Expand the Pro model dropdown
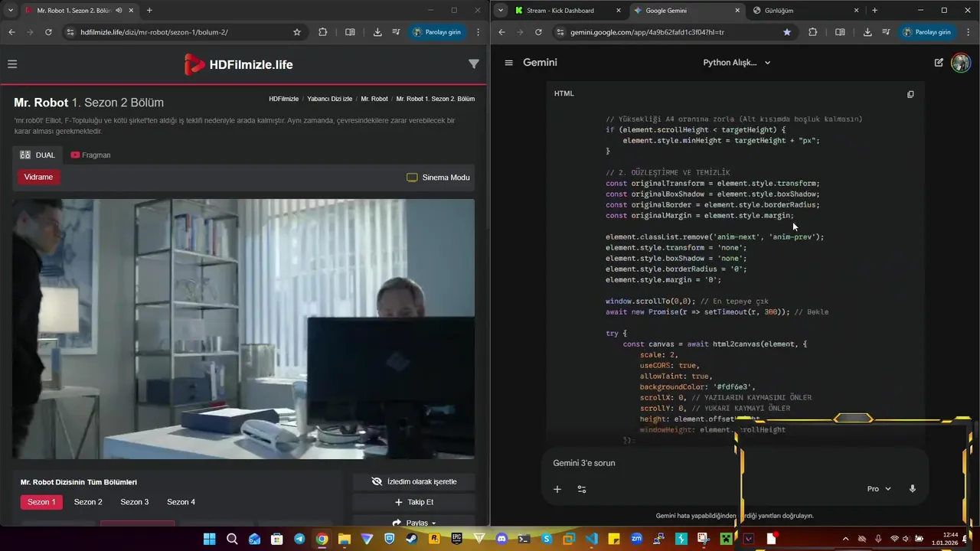This screenshot has width=980, height=551. (x=879, y=489)
